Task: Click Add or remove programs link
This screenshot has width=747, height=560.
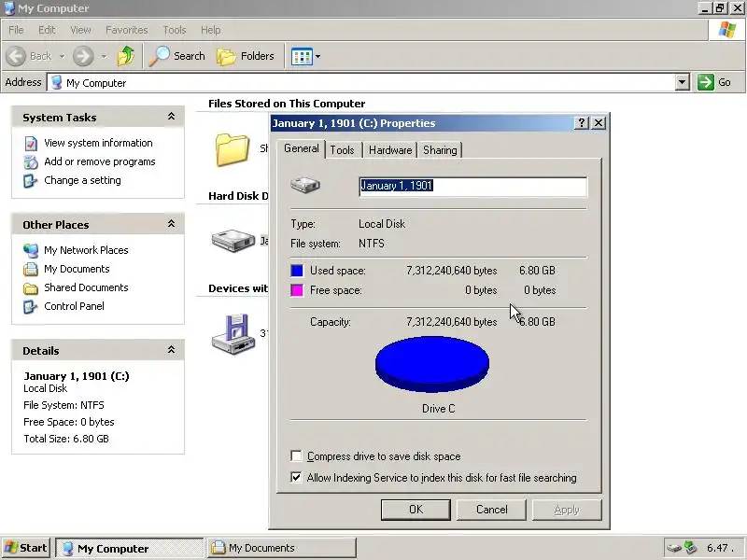Action: tap(100, 161)
